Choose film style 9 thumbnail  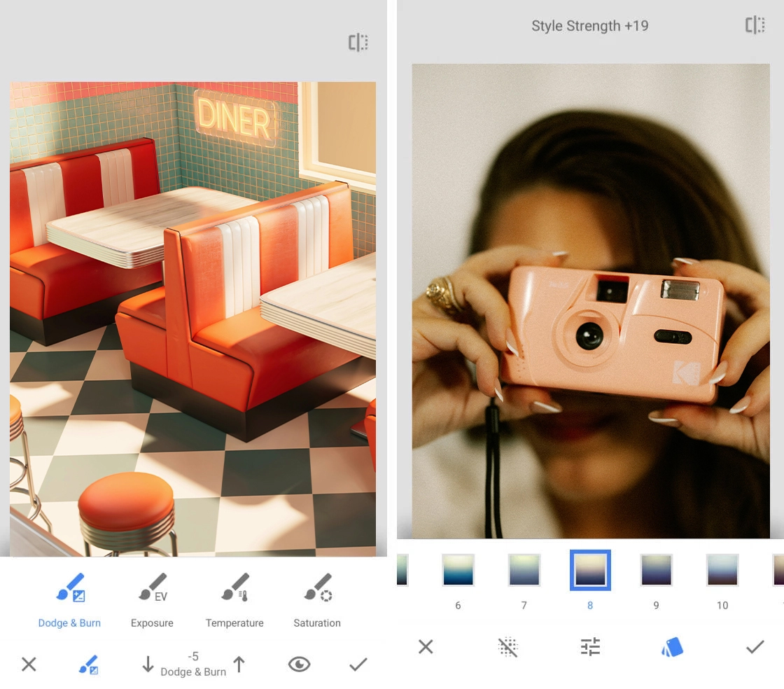pyautogui.click(x=656, y=570)
